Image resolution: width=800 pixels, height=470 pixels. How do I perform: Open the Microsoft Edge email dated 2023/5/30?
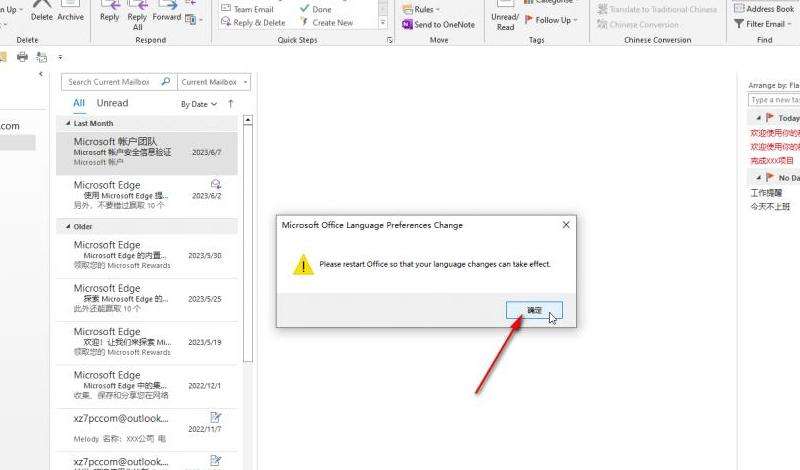(147, 256)
